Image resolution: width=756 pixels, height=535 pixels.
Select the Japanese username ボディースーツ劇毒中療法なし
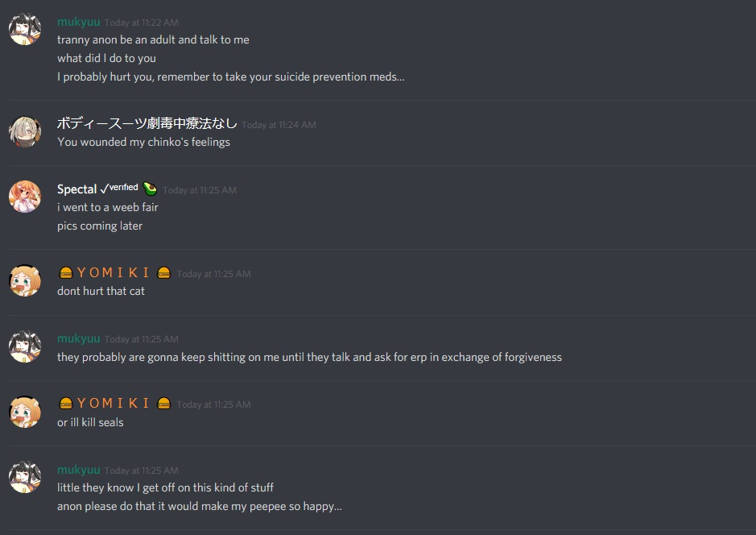coord(147,123)
